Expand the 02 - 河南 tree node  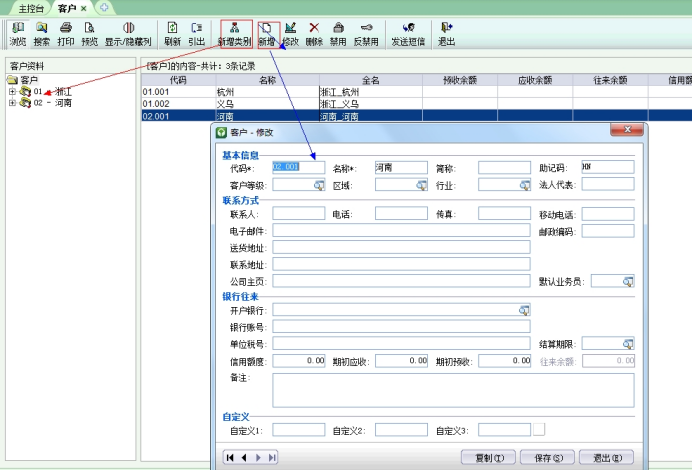(13, 102)
